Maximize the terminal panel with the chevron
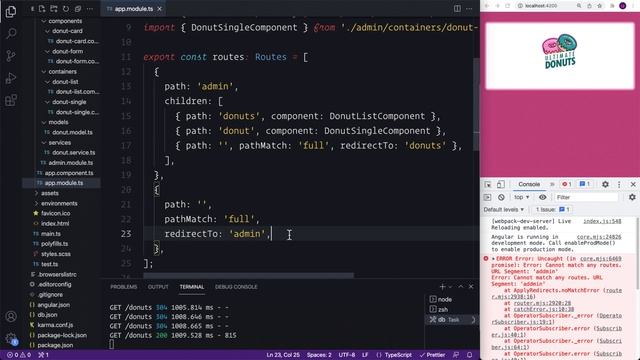640x360 pixels. click(461, 287)
